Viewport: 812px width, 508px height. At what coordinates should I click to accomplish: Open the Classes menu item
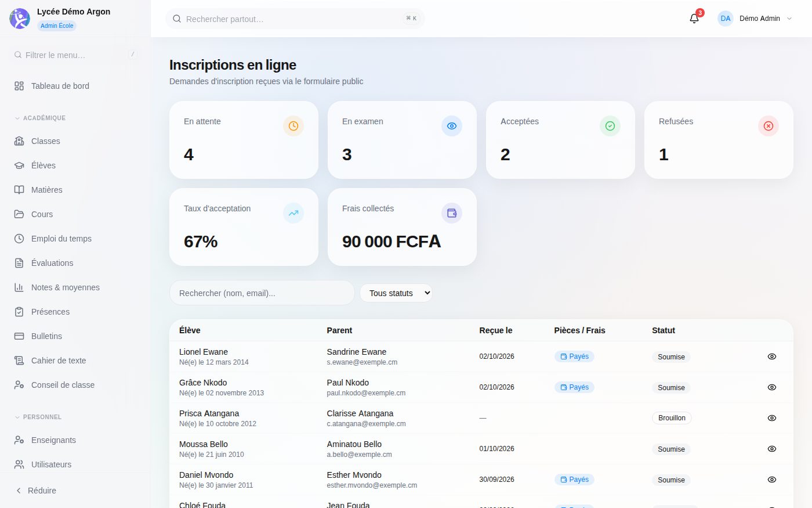75,141
